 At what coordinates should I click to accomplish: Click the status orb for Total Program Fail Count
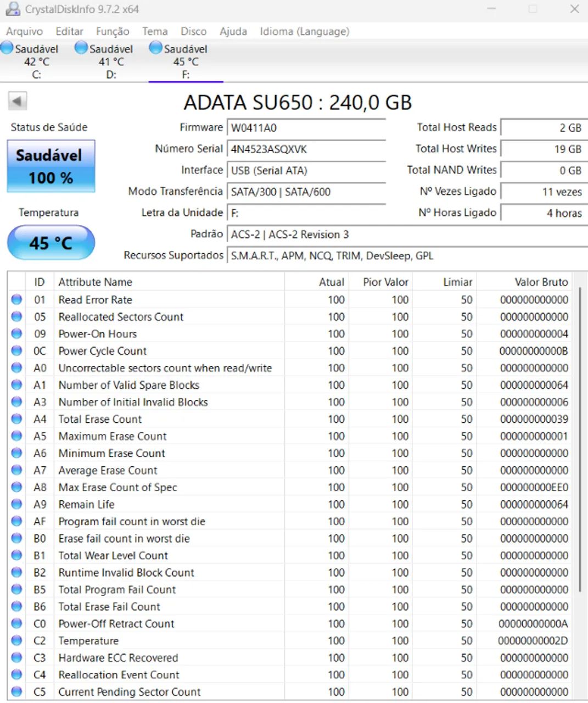point(16,589)
